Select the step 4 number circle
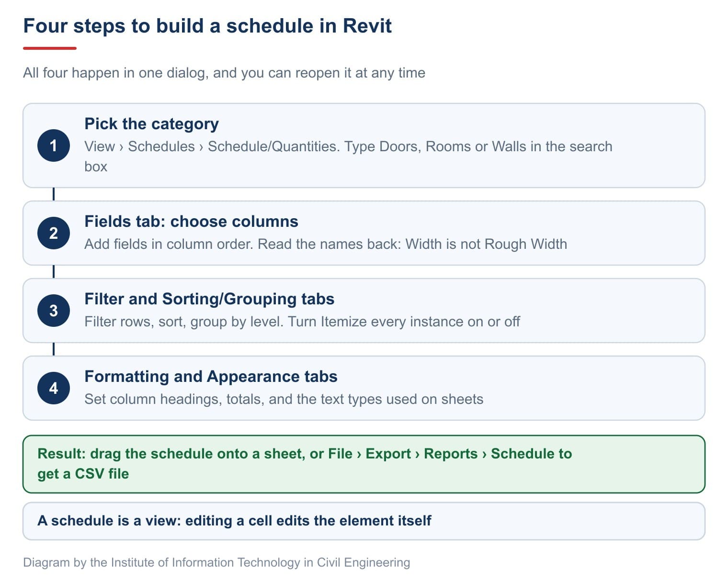This screenshot has width=728, height=580. click(x=54, y=388)
